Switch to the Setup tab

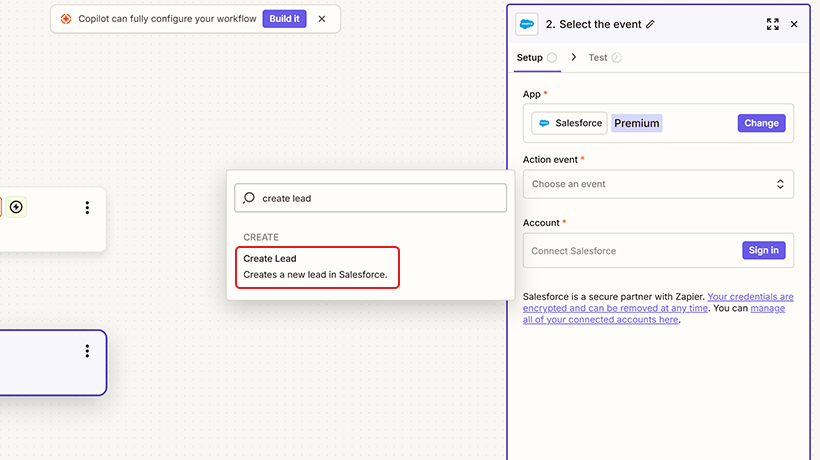click(x=530, y=58)
